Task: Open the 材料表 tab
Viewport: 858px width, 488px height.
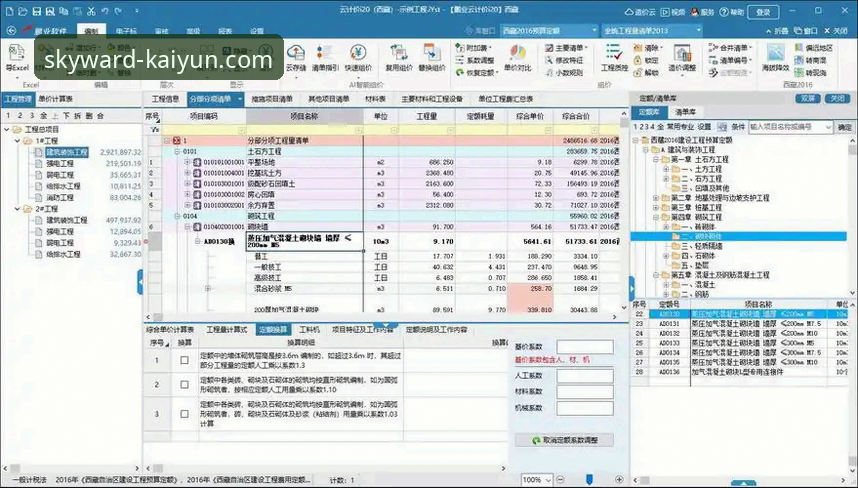Action: (375, 99)
